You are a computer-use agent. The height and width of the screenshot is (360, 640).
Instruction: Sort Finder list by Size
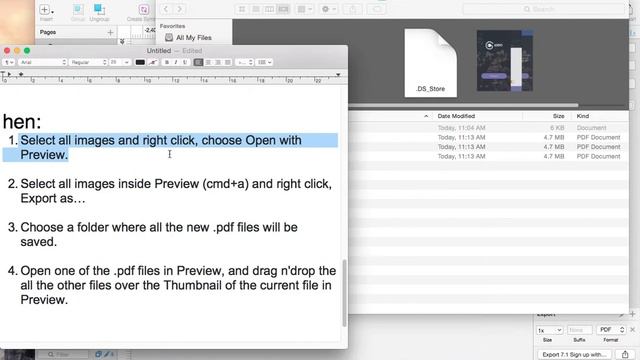[x=558, y=116]
